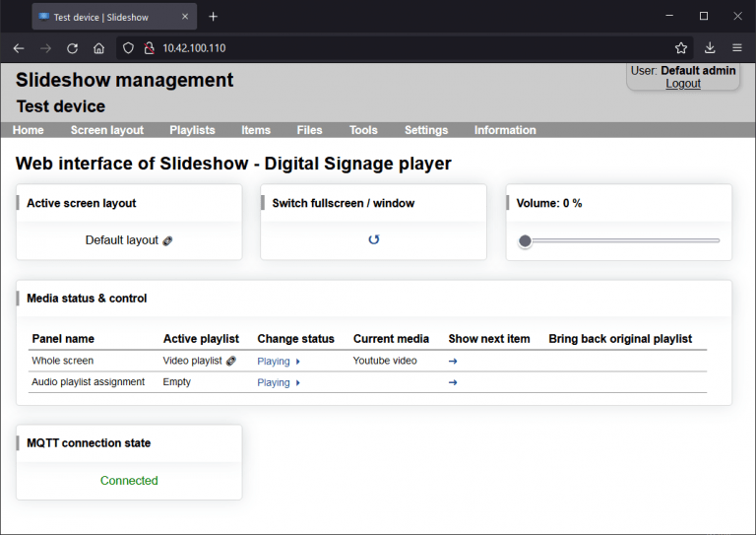This screenshot has width=756, height=535.
Task: Toggle Playing status for Whole screen
Action: [278, 362]
